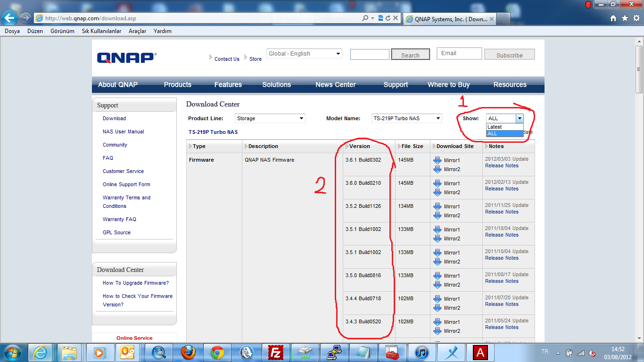
Task: Click the browser forward arrow button
Action: click(x=26, y=18)
